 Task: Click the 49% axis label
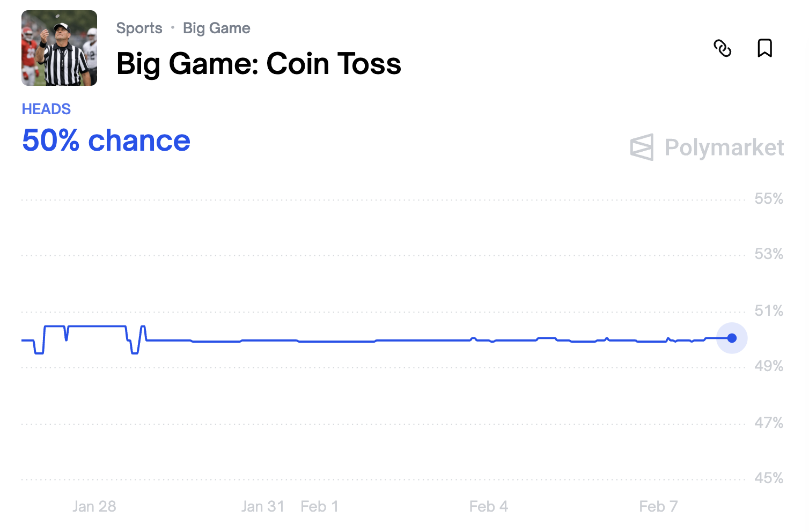(769, 366)
